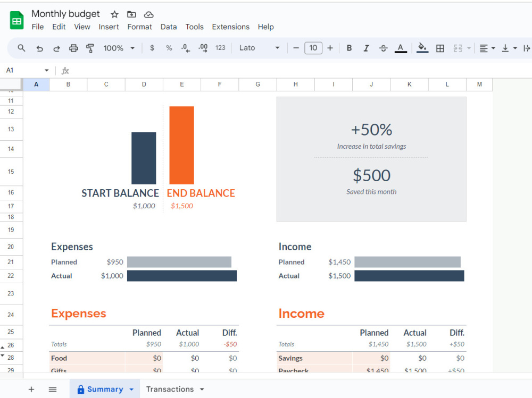532x398 pixels.
Task: Expand hidden row above row 28
Action: 3,355
